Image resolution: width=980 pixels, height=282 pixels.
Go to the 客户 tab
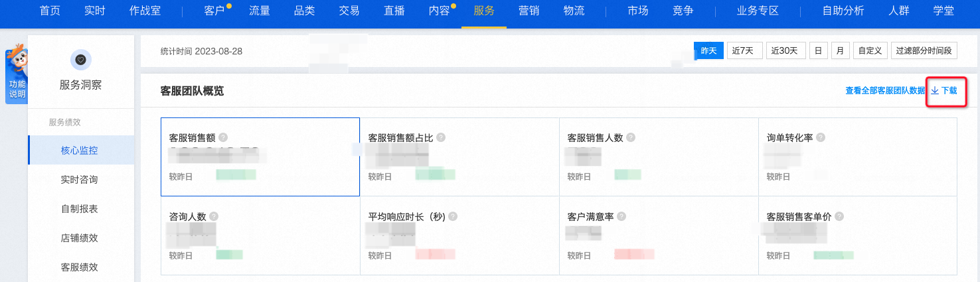[x=214, y=11]
